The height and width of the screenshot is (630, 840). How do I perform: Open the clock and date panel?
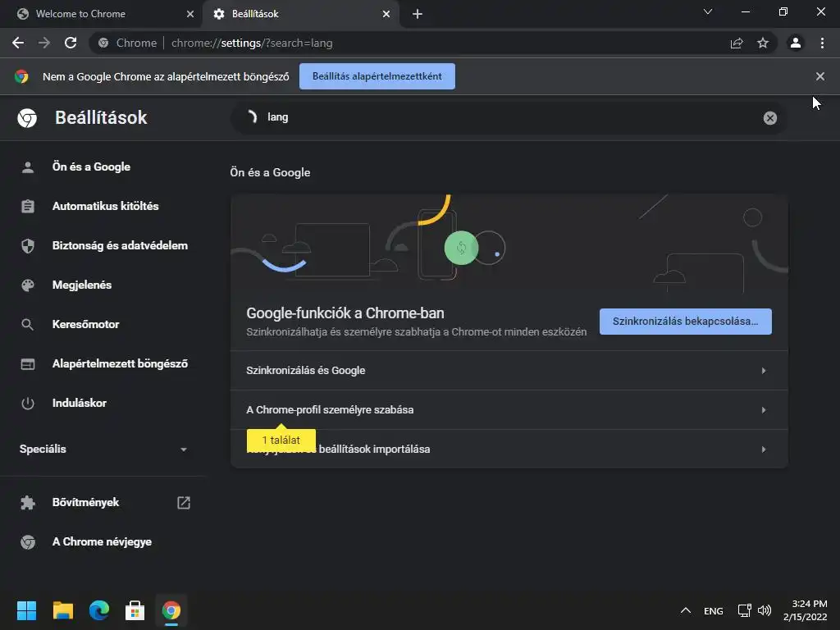pyautogui.click(x=806, y=610)
